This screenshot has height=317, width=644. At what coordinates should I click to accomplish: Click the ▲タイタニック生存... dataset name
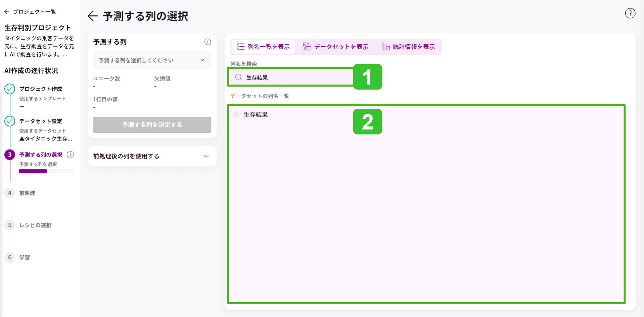click(x=46, y=139)
